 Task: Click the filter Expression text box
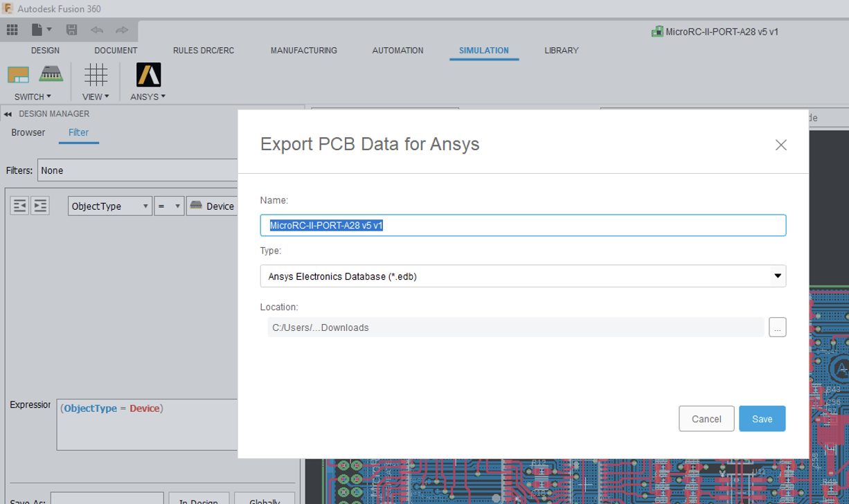click(147, 424)
